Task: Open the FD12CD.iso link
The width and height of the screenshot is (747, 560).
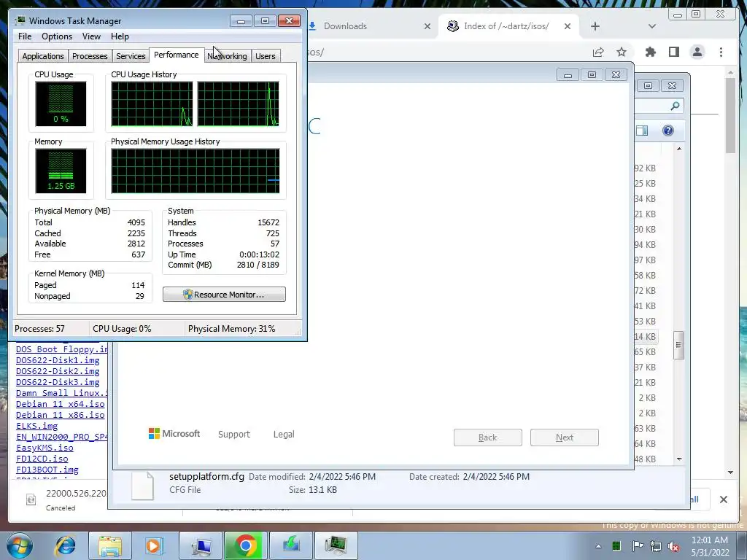Action: pyautogui.click(x=42, y=459)
